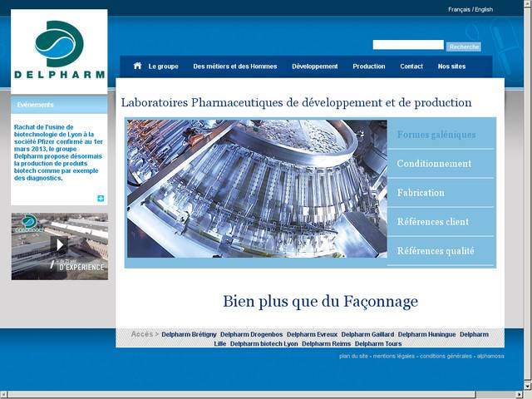Select the Fabrication tab
Viewport: 532px width, 399px height.
pyautogui.click(x=441, y=193)
